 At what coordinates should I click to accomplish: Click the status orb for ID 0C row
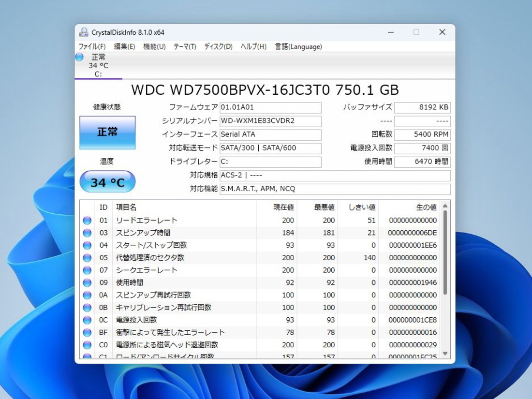87,320
